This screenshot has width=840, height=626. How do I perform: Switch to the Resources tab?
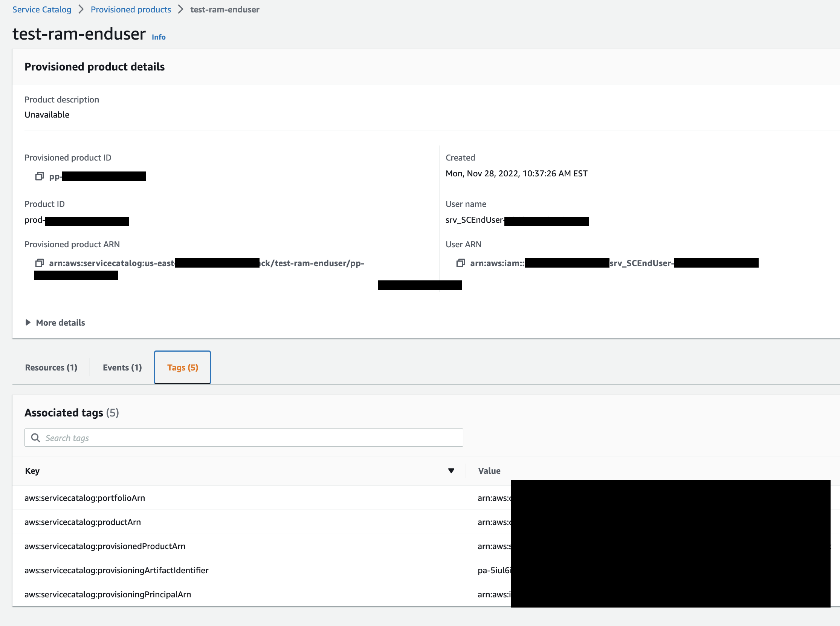[51, 367]
